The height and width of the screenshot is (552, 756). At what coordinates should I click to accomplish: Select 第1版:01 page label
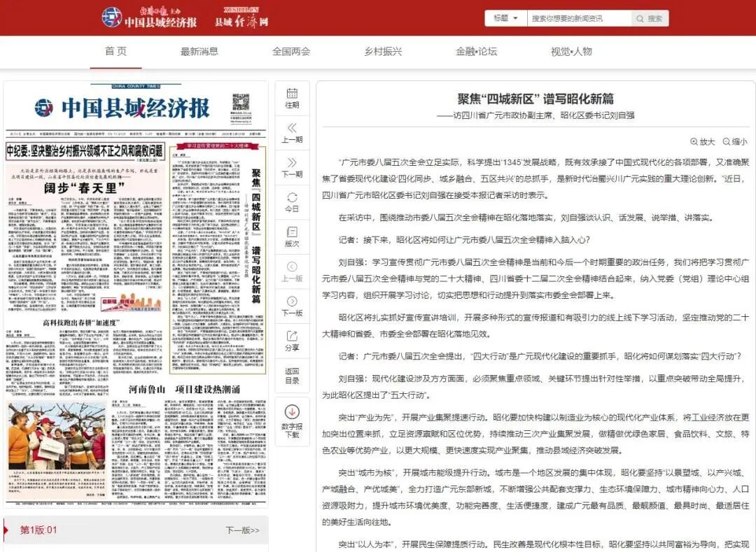click(38, 530)
